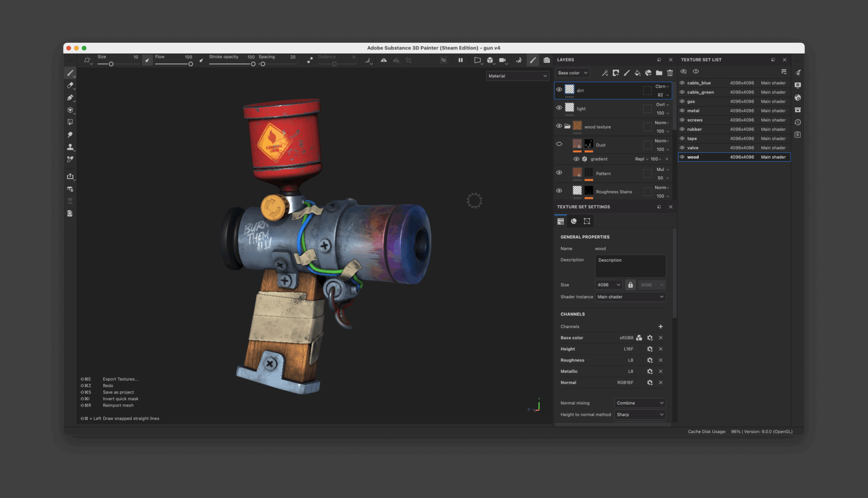The height and width of the screenshot is (498, 868).
Task: Toggle visibility of wood texture folder
Action: 559,126
